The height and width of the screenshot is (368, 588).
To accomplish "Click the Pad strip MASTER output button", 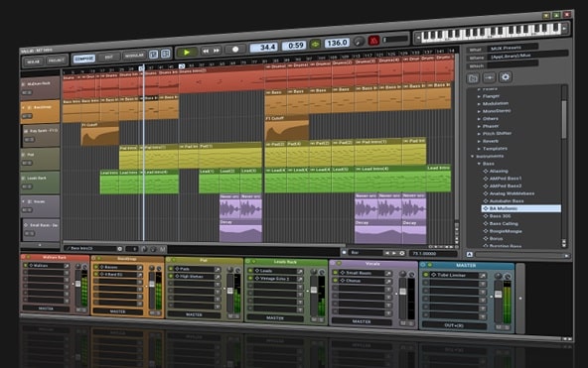I will tap(194, 314).
